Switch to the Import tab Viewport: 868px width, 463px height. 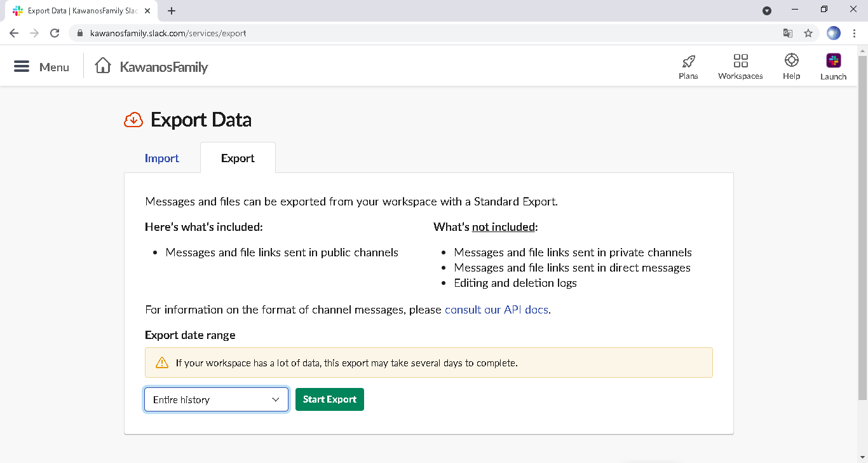tap(162, 158)
